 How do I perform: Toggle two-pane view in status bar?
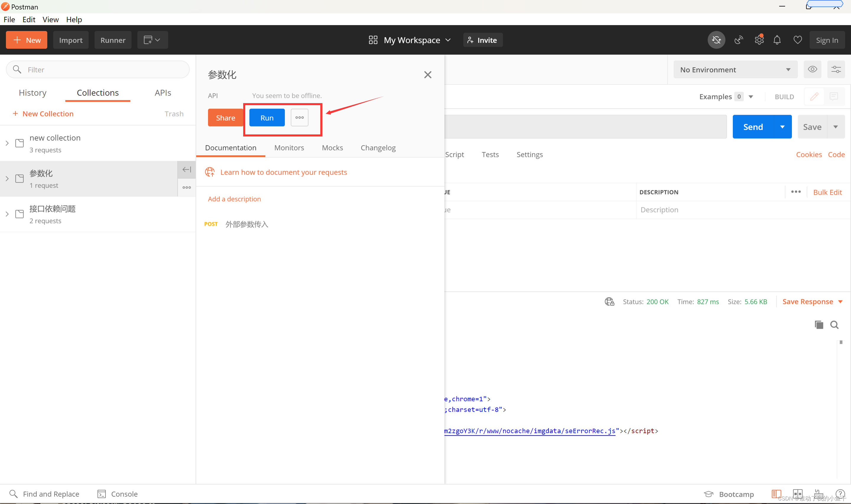797,493
